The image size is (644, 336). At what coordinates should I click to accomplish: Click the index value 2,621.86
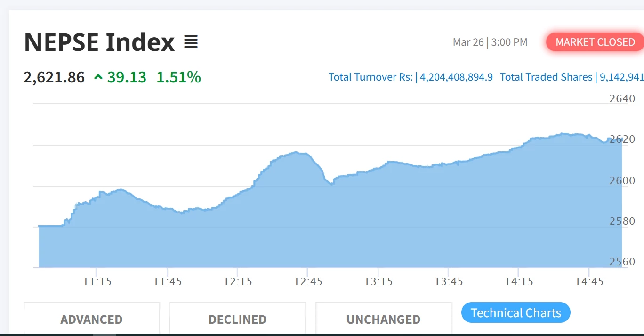point(54,77)
